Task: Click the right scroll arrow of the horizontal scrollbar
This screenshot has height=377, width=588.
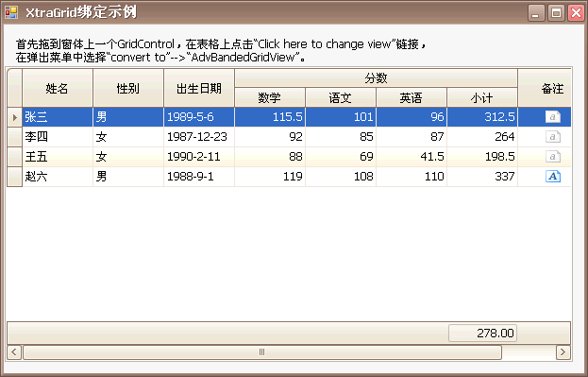Action: coord(563,352)
